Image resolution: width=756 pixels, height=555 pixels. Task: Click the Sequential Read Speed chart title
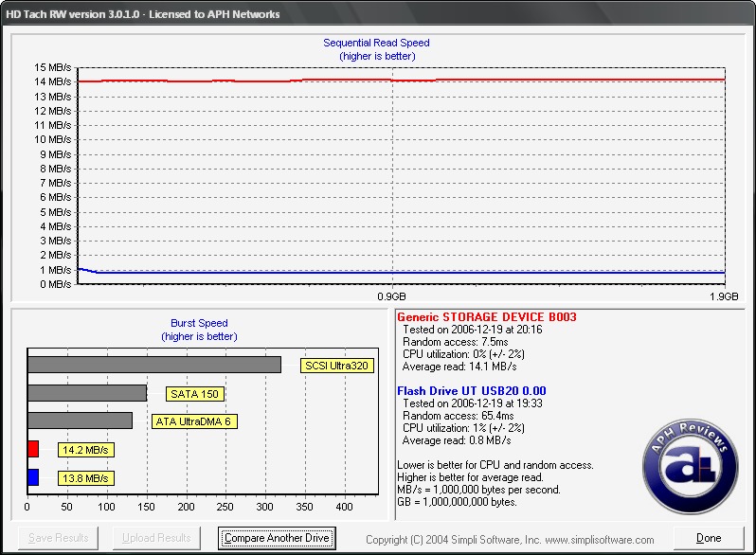click(x=376, y=43)
